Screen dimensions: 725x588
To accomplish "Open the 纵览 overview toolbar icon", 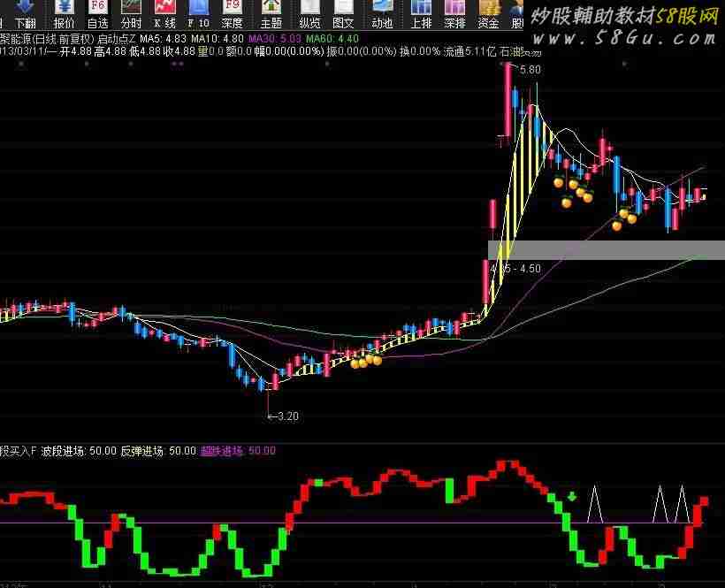I will click(309, 14).
